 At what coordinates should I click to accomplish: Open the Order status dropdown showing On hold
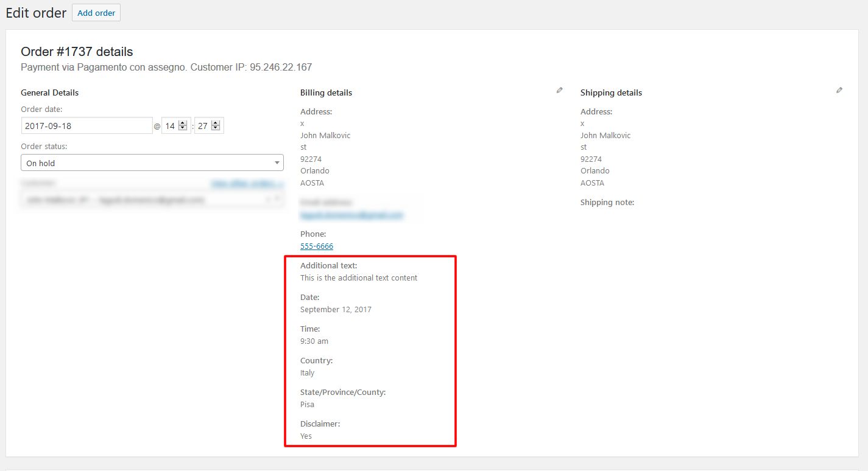click(x=152, y=162)
